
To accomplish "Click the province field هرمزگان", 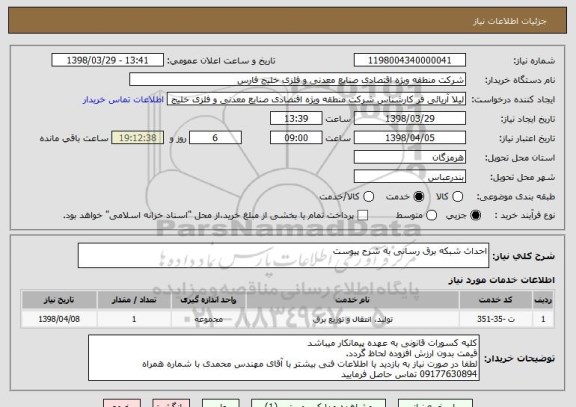I will (x=410, y=157).
